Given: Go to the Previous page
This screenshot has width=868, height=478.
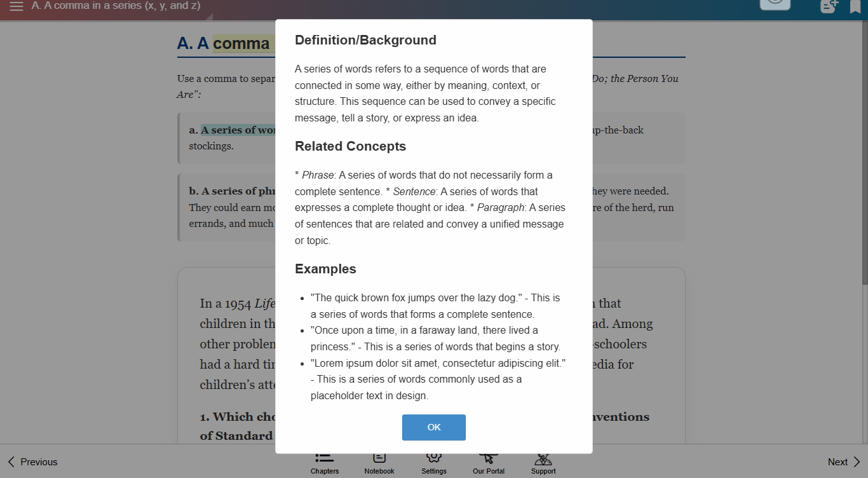Looking at the screenshot, I should (32, 462).
